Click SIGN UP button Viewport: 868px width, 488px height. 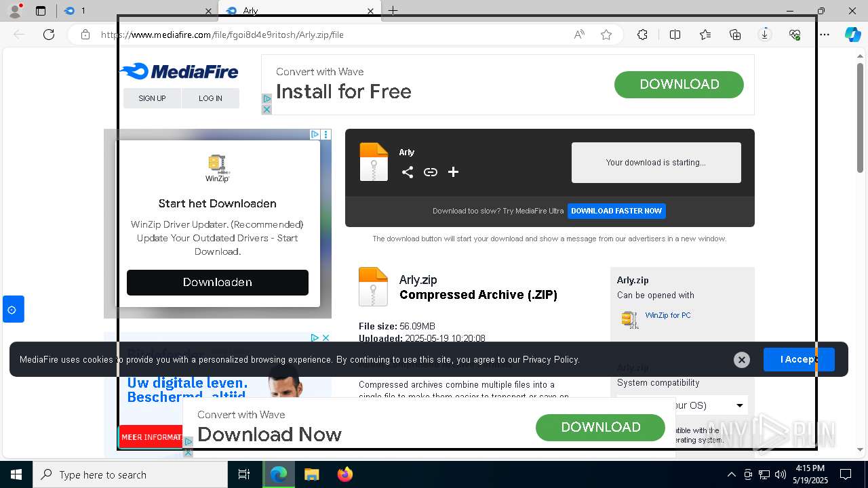click(x=152, y=98)
